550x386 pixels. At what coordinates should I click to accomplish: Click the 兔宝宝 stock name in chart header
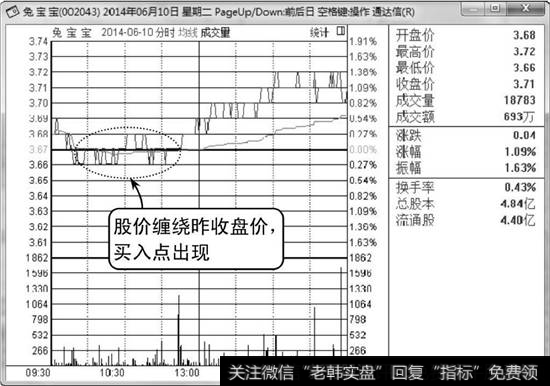coord(72,33)
